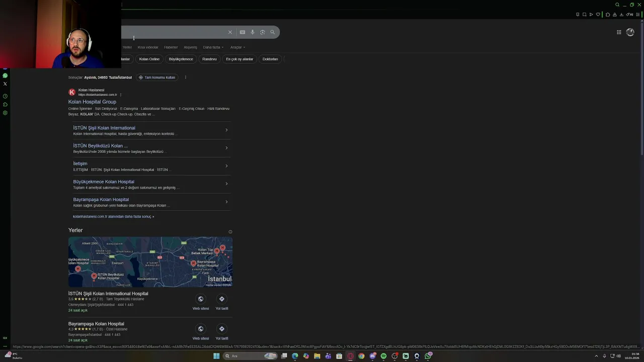
Task: Show hidden system tray icons chevron
Action: [x=596, y=356]
